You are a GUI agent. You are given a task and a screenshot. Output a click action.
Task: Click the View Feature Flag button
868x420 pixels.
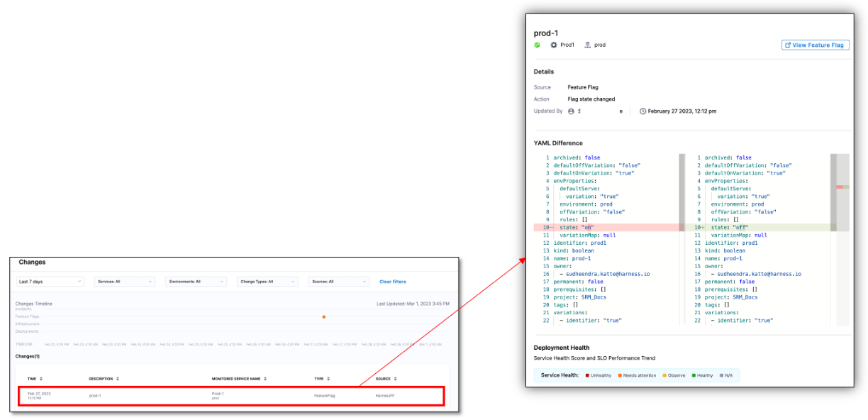[x=815, y=45]
